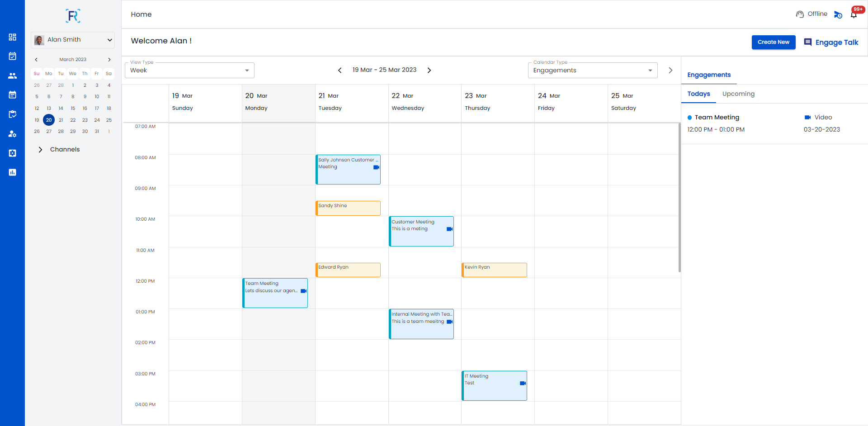Select the Todays tab in Engagements panel

698,94
